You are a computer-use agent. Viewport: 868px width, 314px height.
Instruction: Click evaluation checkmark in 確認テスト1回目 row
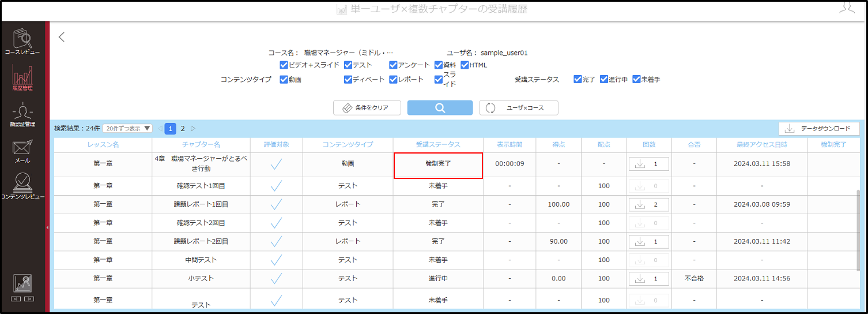pos(276,186)
